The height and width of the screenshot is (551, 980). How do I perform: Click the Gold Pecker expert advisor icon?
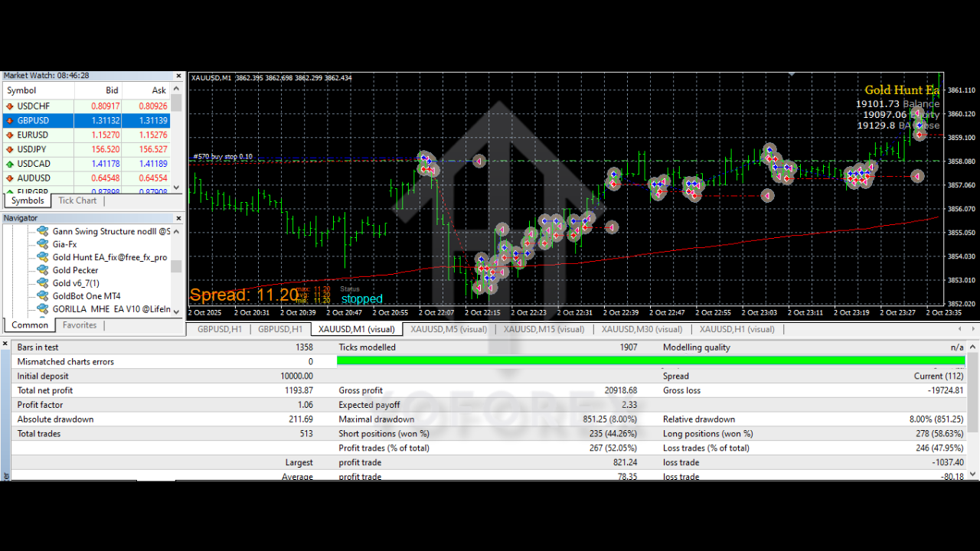coord(43,270)
